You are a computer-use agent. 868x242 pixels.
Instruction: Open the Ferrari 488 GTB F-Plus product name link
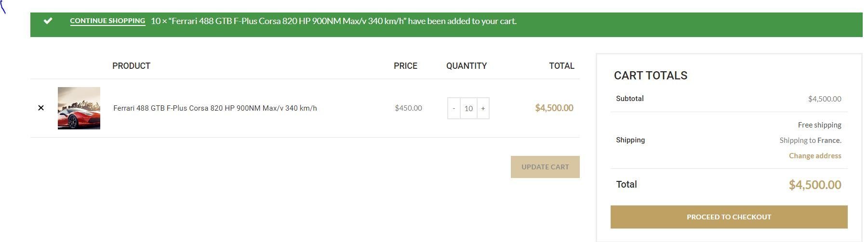click(215, 108)
